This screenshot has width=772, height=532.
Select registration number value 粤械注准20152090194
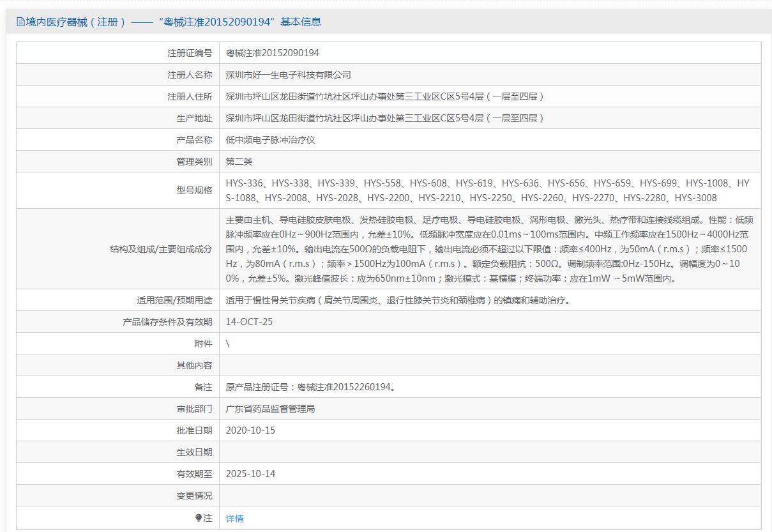(273, 53)
